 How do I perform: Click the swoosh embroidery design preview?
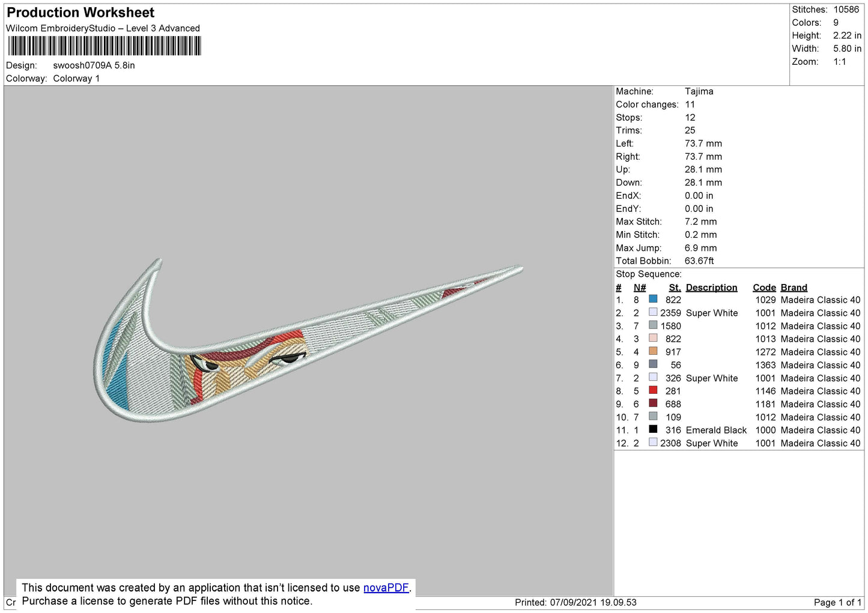[308, 340]
